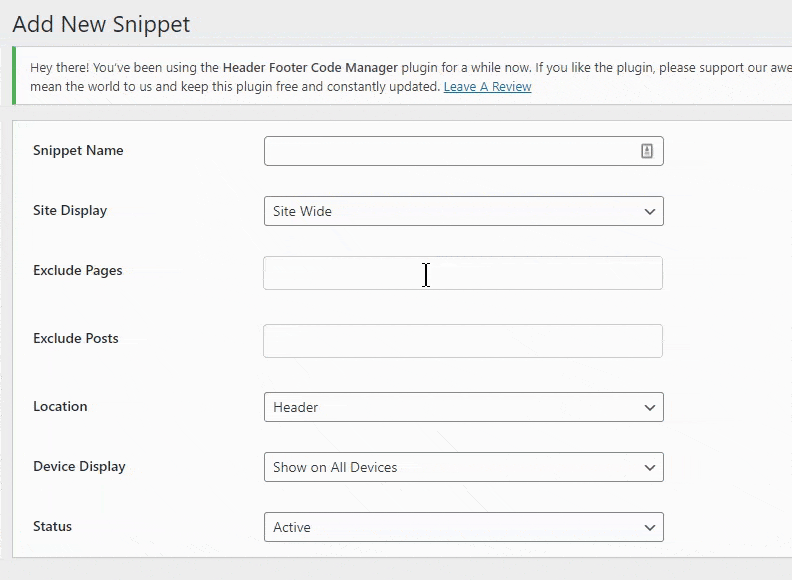Click the 'Add New Snippet' page heading
This screenshot has width=792, height=580.
(x=101, y=24)
